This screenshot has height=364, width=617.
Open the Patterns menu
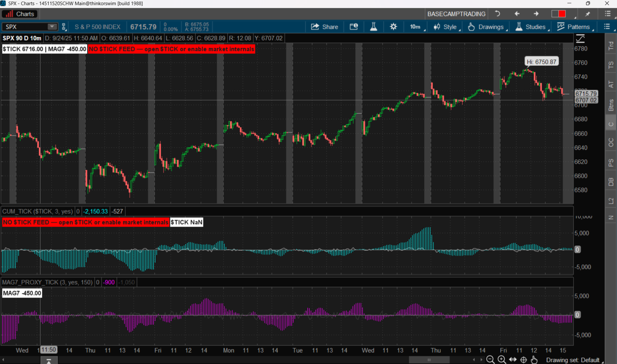(574, 27)
